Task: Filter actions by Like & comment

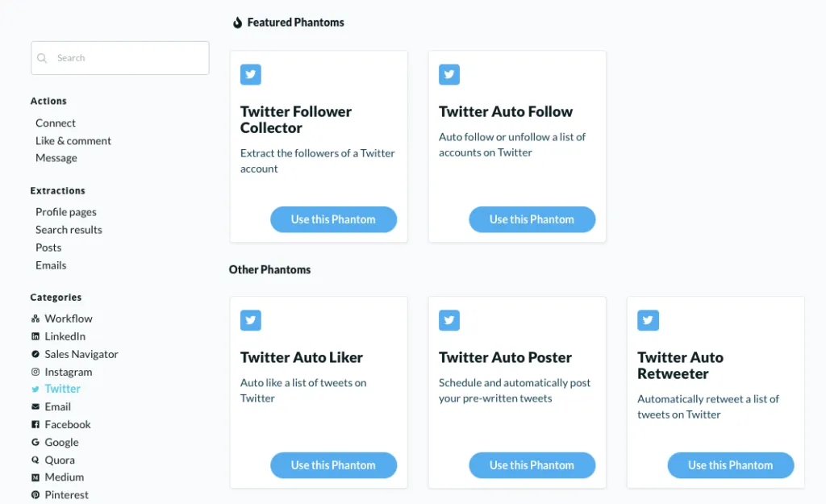Action: (73, 140)
